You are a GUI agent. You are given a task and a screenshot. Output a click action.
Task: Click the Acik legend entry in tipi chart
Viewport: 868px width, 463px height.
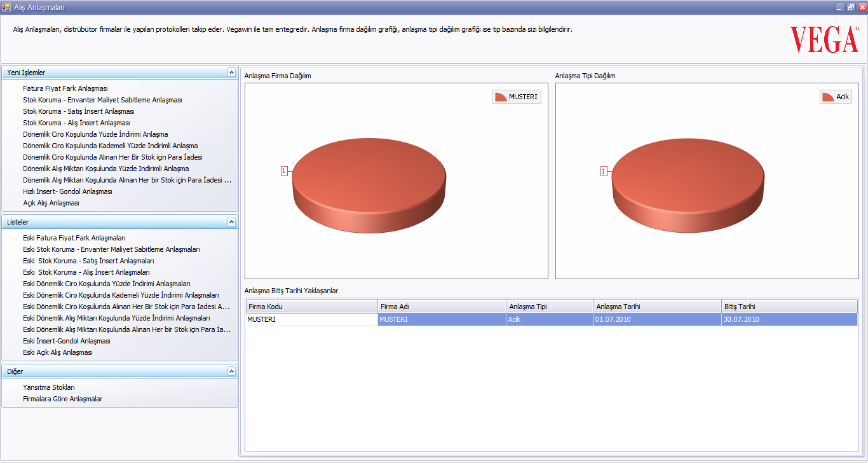[836, 97]
